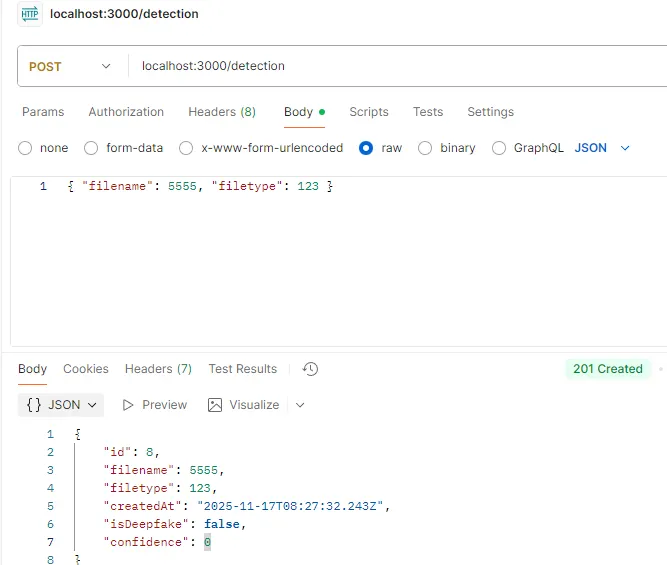The height and width of the screenshot is (565, 667).
Task: Switch to response Cookies tab
Action: tap(86, 369)
